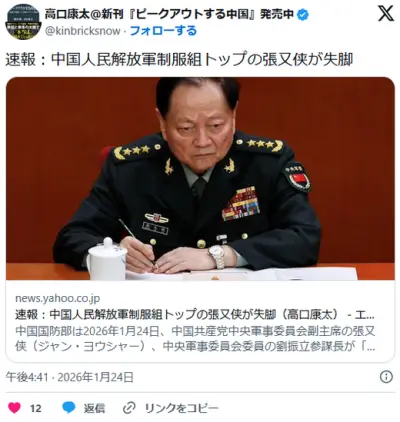Image resolution: width=400 pixels, height=422 pixels.
Task: Click リンクをコピー to copy link
Action: [182, 408]
